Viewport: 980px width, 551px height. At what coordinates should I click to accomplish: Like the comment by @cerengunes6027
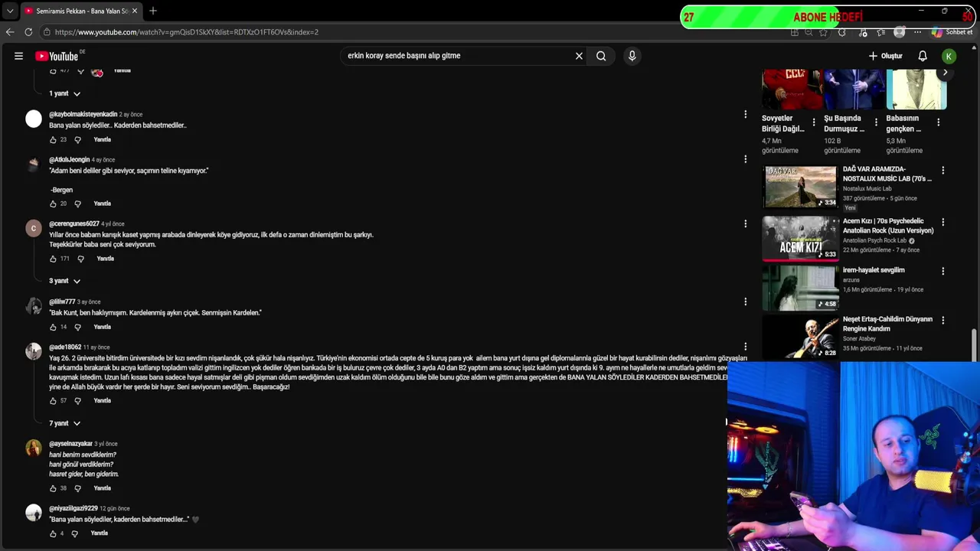(53, 259)
